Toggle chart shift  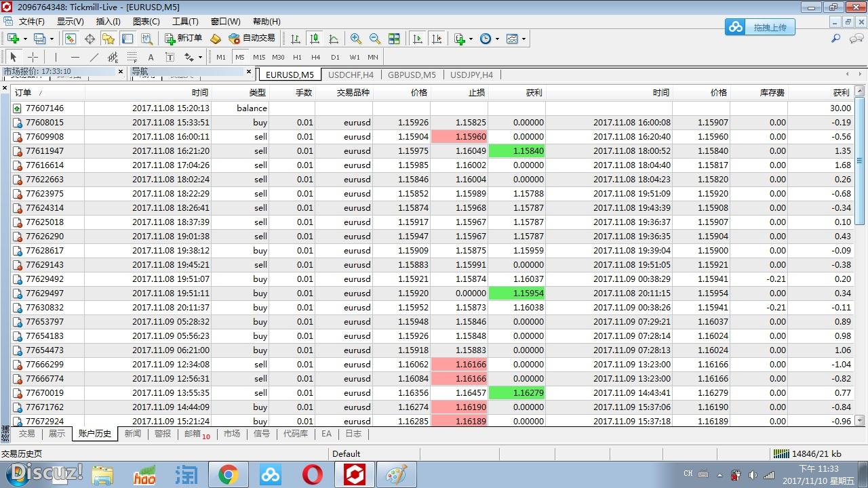tap(437, 39)
